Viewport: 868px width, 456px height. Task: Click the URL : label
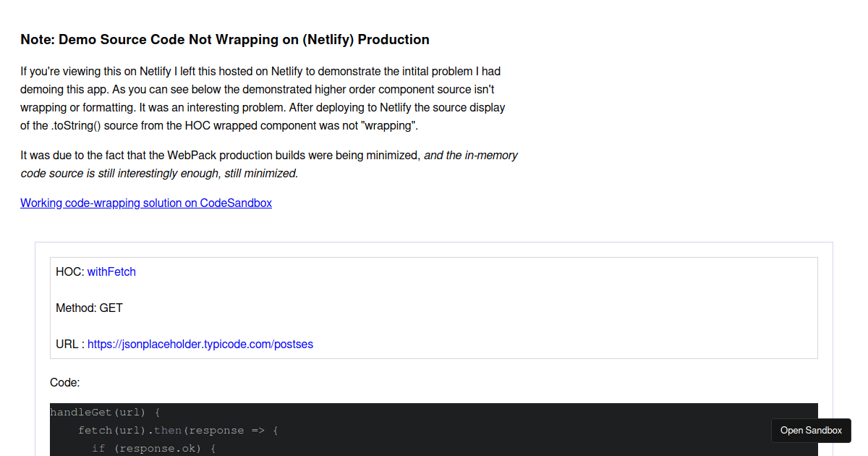(67, 344)
